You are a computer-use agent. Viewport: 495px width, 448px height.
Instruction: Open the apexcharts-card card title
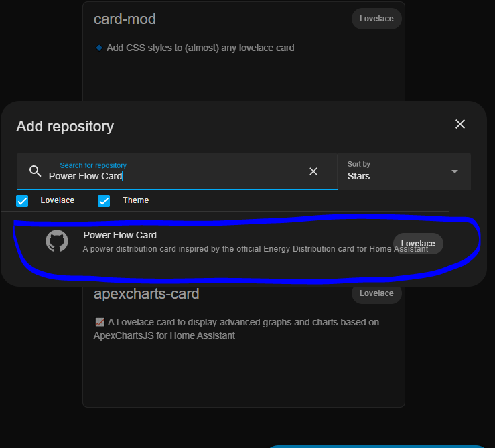pyautogui.click(x=147, y=294)
